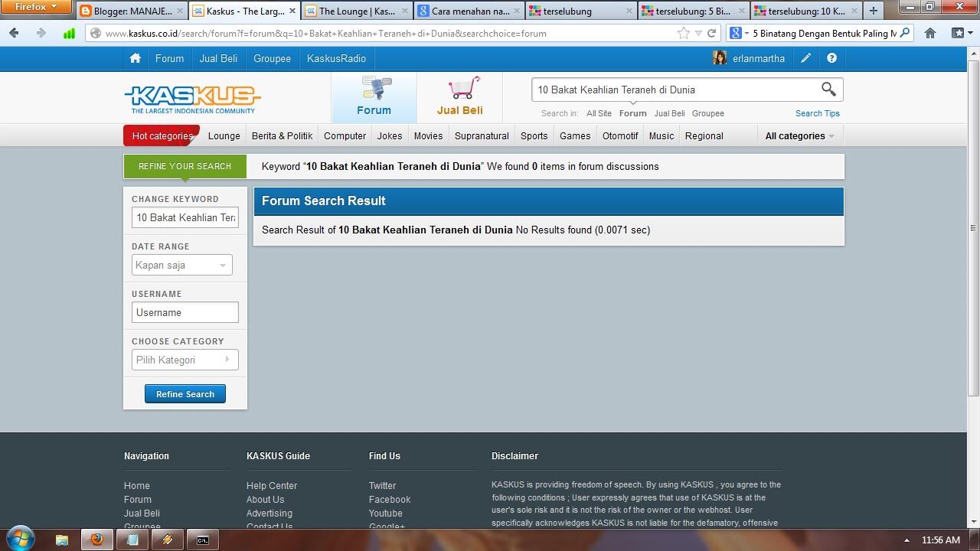Switch to The Lounge browser tab
The height and width of the screenshot is (551, 980).
(357, 11)
